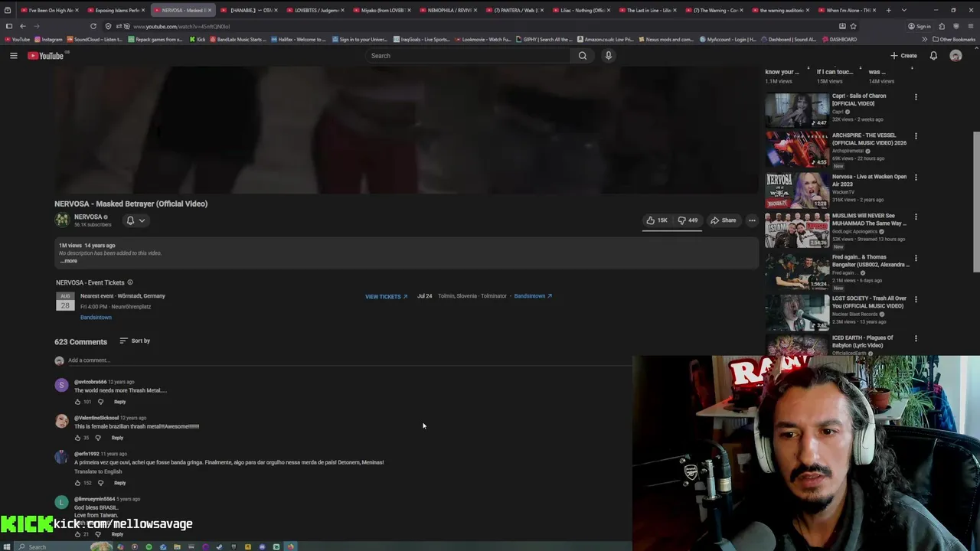
Task: Switch to Exposing Islams tab
Action: tap(116, 10)
